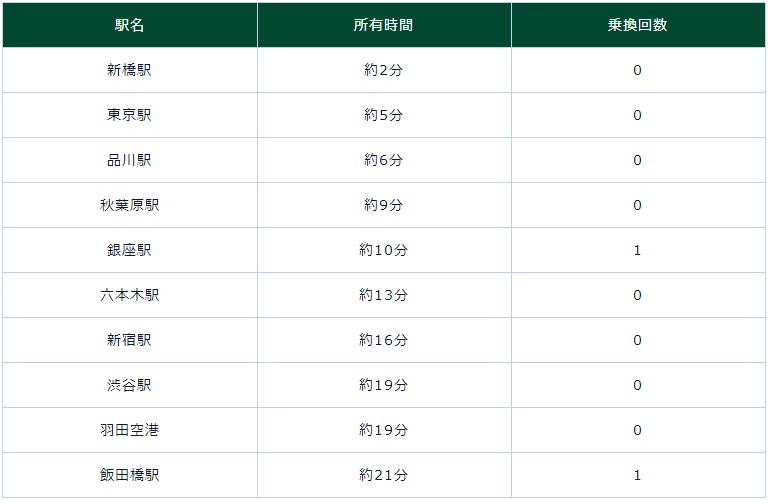
Task: Click the transfer count for 飯田橋駅
Action: click(638, 475)
